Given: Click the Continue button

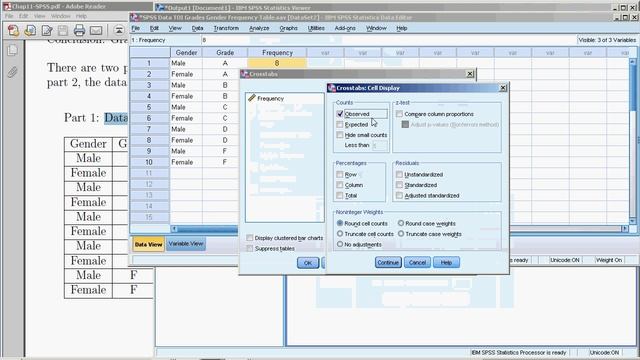Looking at the screenshot, I should (x=388, y=262).
